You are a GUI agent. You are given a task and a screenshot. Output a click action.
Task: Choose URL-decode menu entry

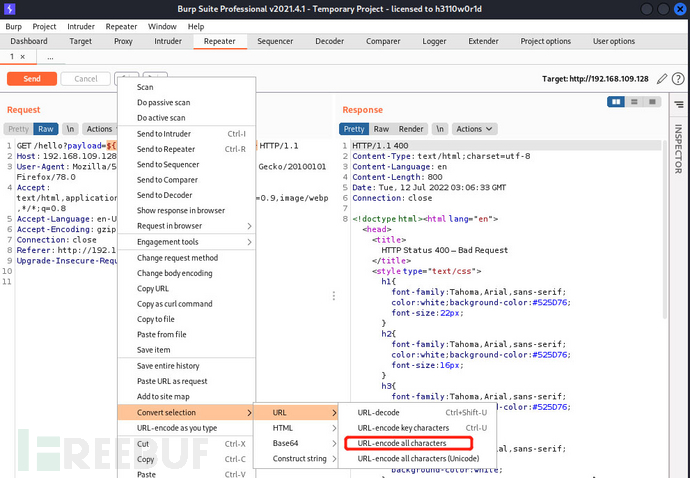tap(418, 412)
